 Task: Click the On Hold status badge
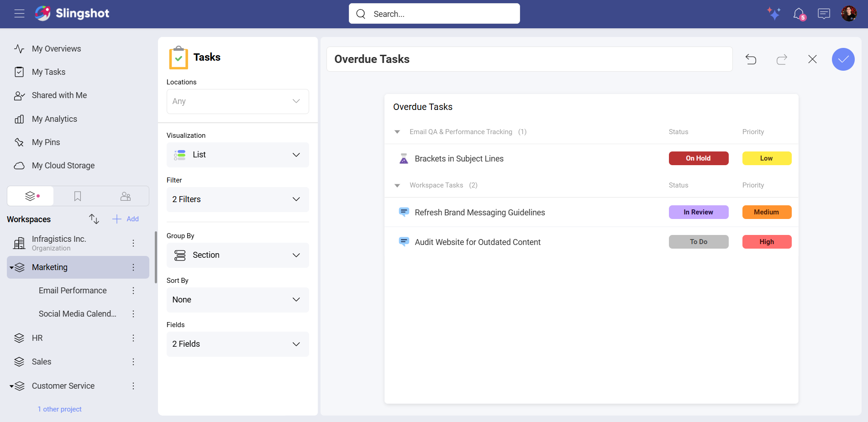[698, 158]
